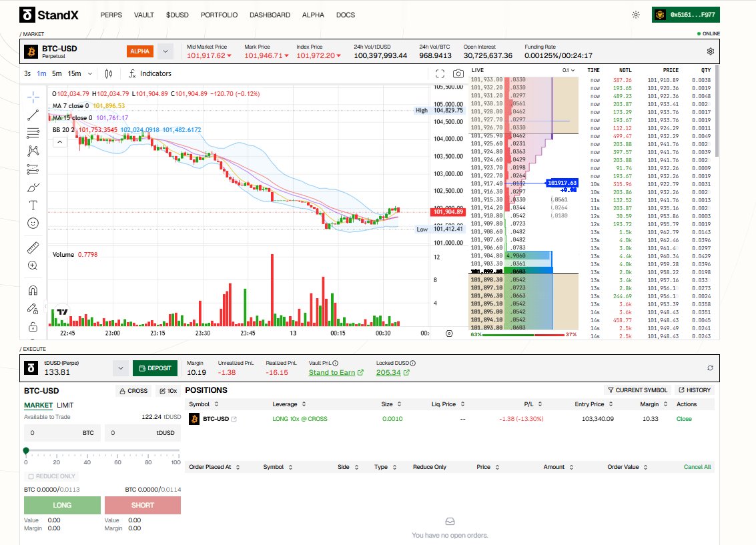Expand the BTC-USD market selector dropdown
Viewport: 756px width, 545px height.
coord(165,51)
